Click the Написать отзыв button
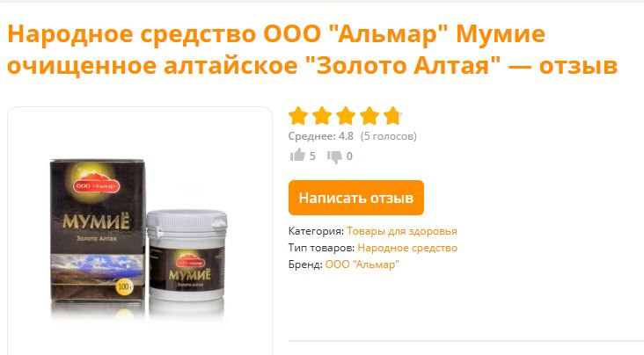This screenshot has width=644, height=355. coord(356,198)
